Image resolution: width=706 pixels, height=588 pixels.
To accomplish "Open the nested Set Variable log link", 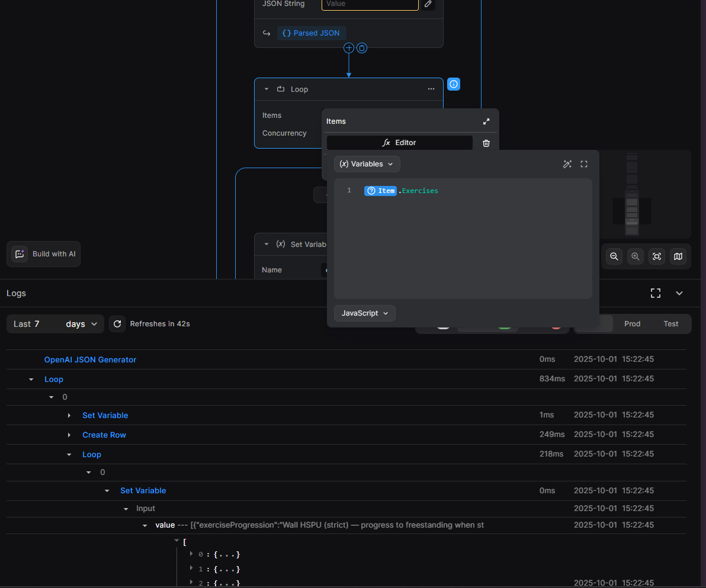I will coord(143,491).
